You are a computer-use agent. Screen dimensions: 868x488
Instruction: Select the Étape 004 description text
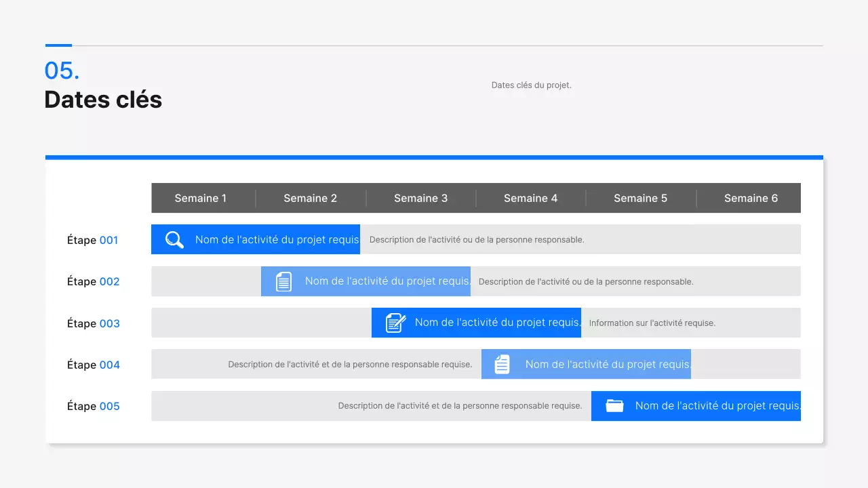point(351,364)
